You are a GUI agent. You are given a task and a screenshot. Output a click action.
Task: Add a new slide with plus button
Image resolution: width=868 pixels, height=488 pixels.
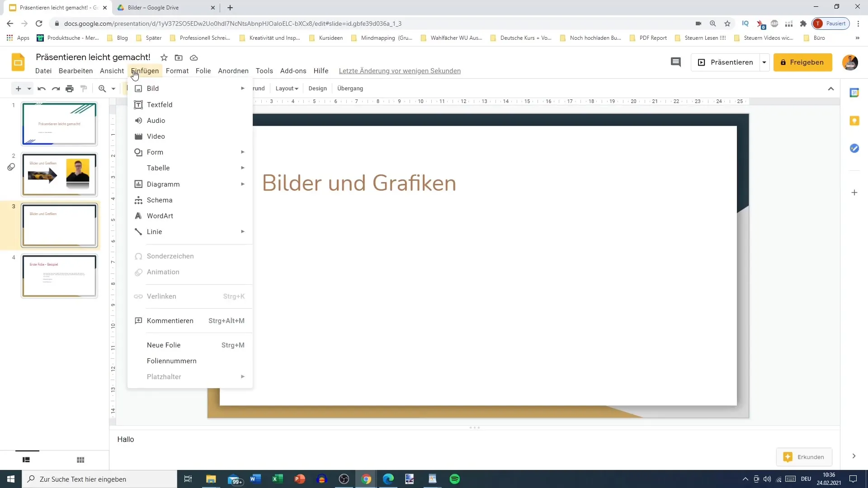pyautogui.click(x=19, y=89)
